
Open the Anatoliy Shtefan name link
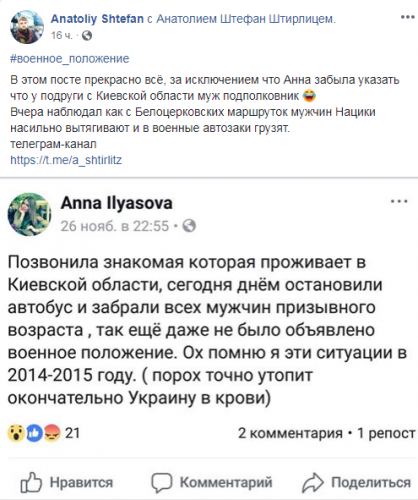tap(97, 19)
